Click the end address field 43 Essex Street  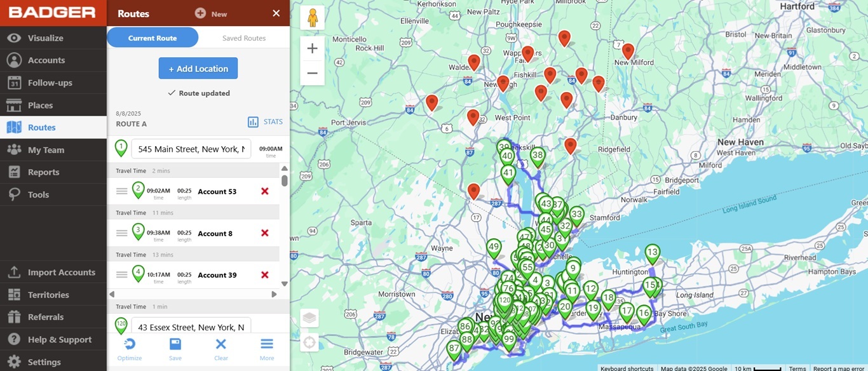point(191,327)
